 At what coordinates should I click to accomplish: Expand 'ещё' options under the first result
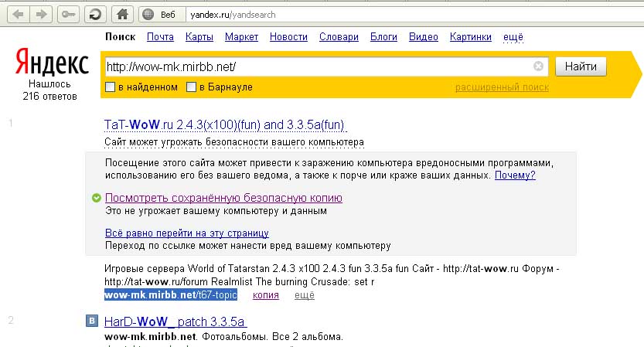[305, 295]
